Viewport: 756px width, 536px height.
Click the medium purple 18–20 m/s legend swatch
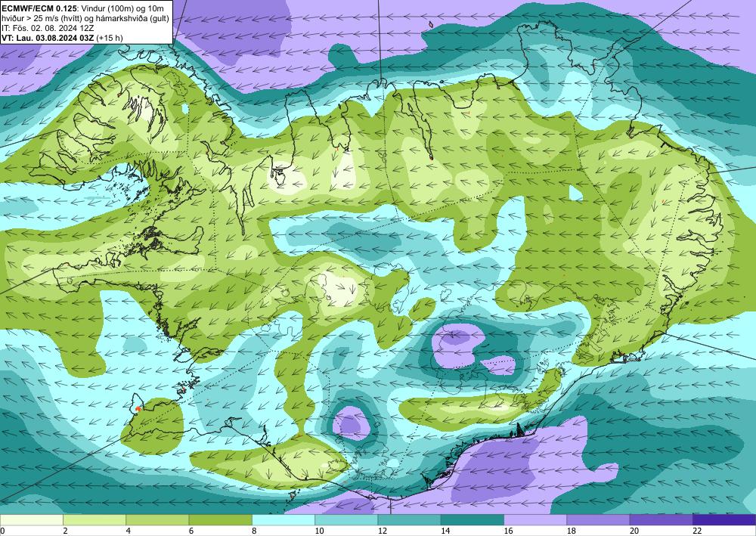pyautogui.click(x=598, y=519)
